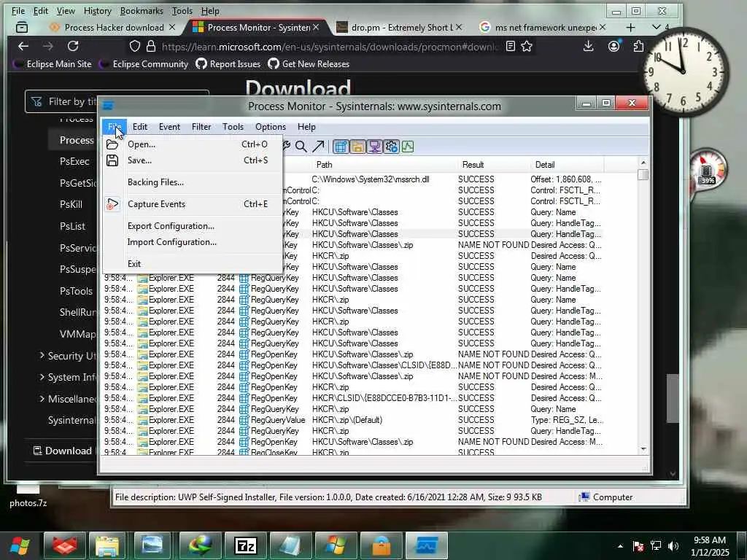Select the RegQueryValue HKCR\.zip\(Default) row
The height and width of the screenshot is (560, 747).
tap(354, 420)
